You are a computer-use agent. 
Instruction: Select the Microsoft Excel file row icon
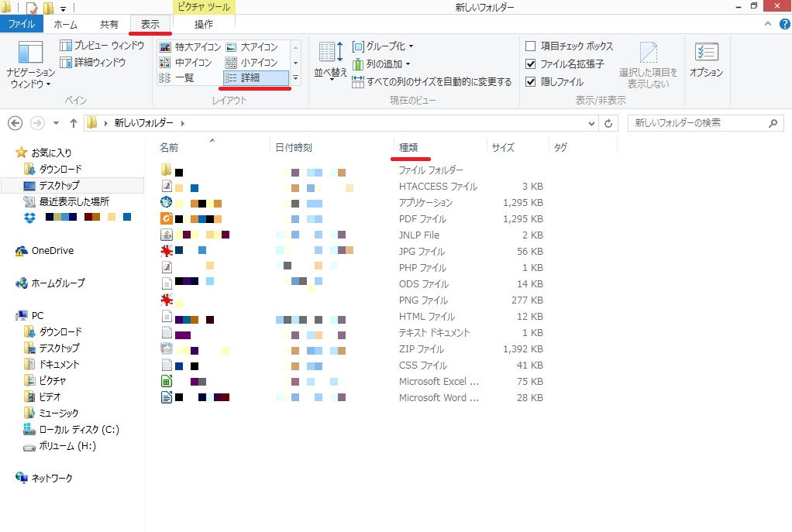coord(167,381)
